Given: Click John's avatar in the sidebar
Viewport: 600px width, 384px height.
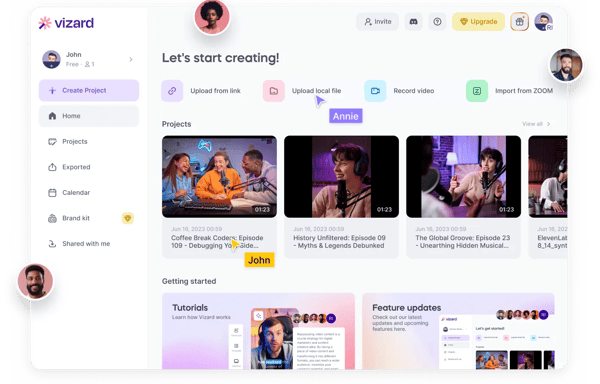Looking at the screenshot, I should tap(51, 59).
